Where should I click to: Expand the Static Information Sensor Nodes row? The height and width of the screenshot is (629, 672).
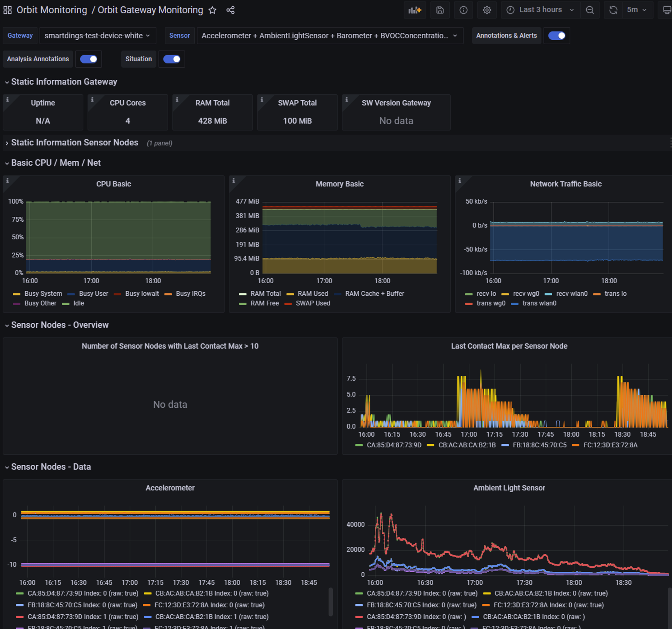[74, 143]
